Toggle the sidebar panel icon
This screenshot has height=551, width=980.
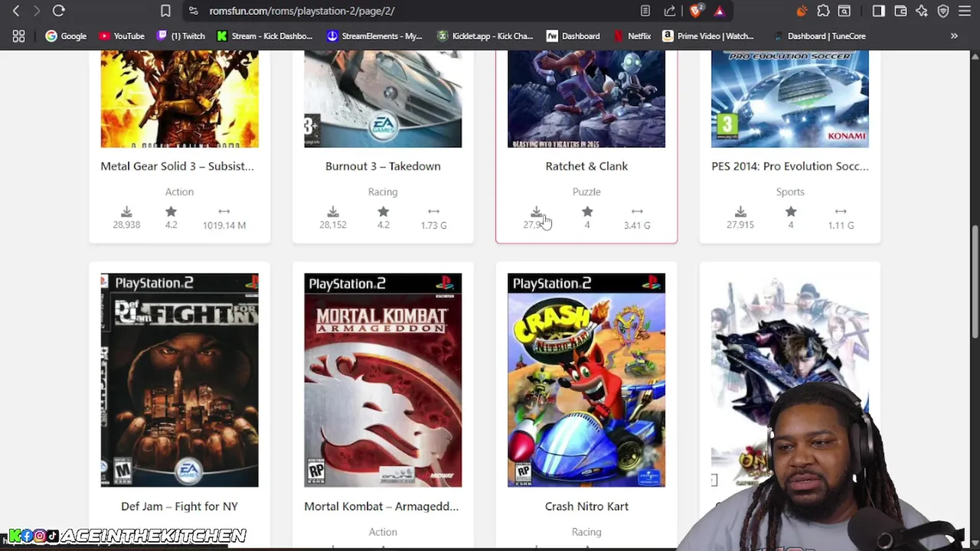(x=878, y=11)
